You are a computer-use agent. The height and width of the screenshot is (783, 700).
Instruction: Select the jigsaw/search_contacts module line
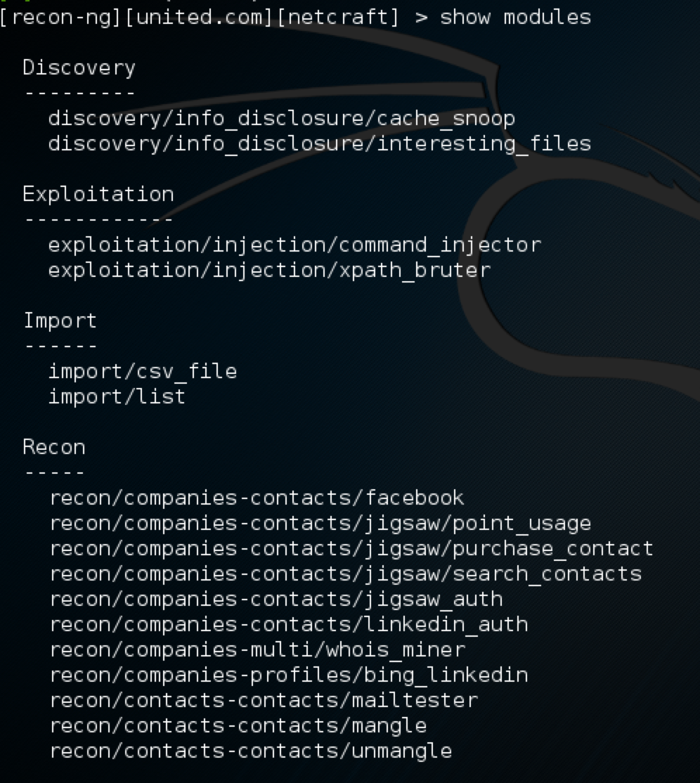(x=345, y=574)
